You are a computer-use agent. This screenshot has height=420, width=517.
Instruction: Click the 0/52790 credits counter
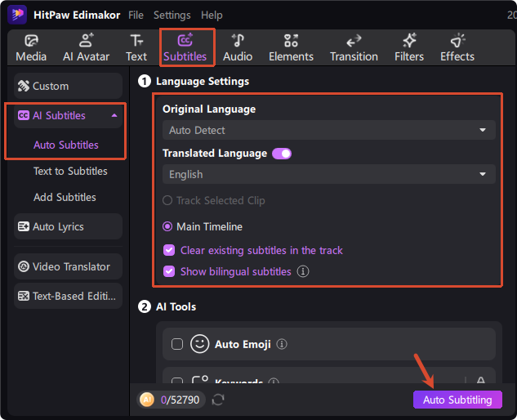(x=180, y=400)
